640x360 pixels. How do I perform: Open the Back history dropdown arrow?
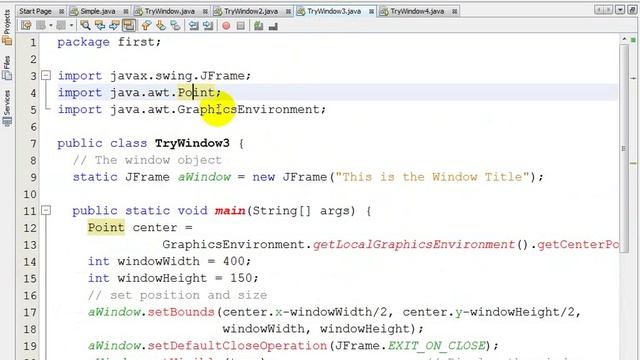pos(51,26)
